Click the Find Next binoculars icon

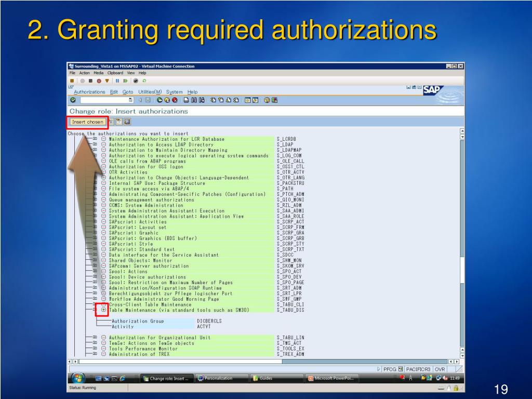click(x=202, y=100)
